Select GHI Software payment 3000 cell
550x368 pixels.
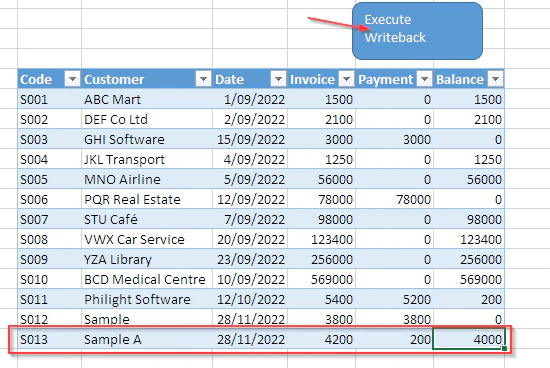394,139
